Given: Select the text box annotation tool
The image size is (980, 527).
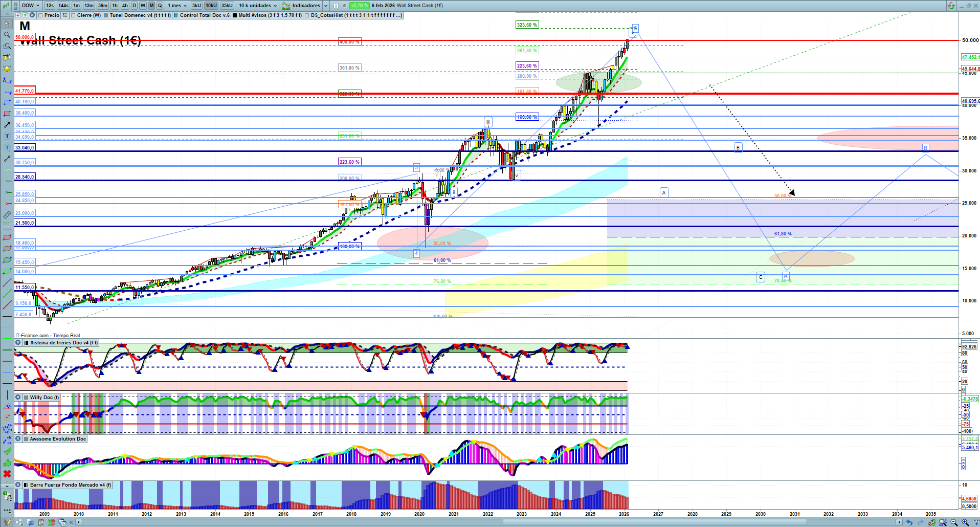Looking at the screenshot, I should (x=7, y=136).
